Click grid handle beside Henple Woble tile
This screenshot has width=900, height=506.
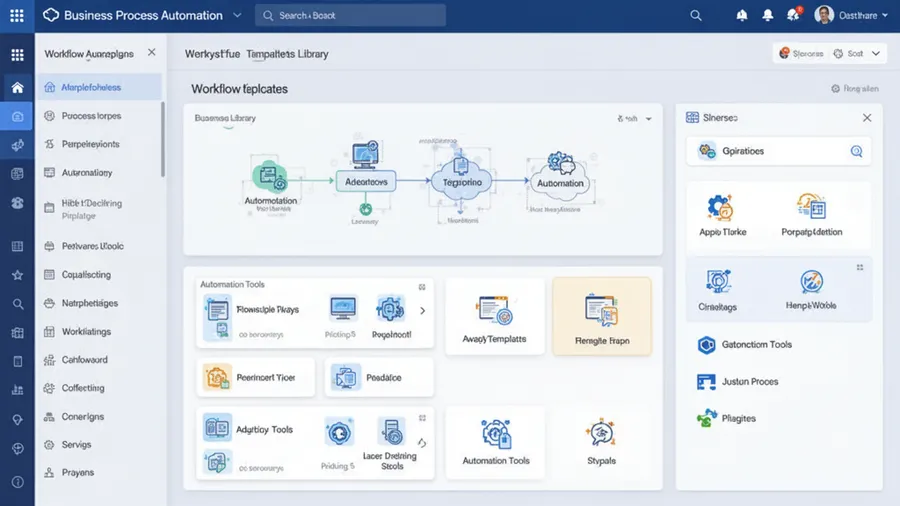tap(860, 267)
